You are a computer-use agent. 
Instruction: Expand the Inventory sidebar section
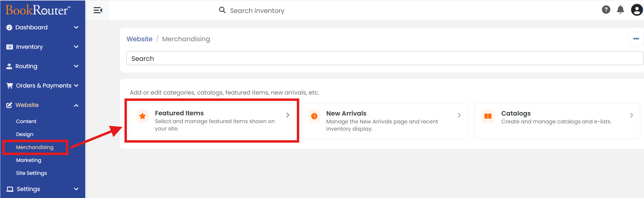pyautogui.click(x=43, y=47)
